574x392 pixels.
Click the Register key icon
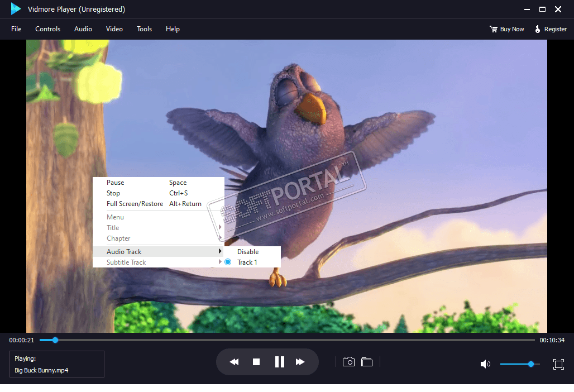click(x=537, y=29)
